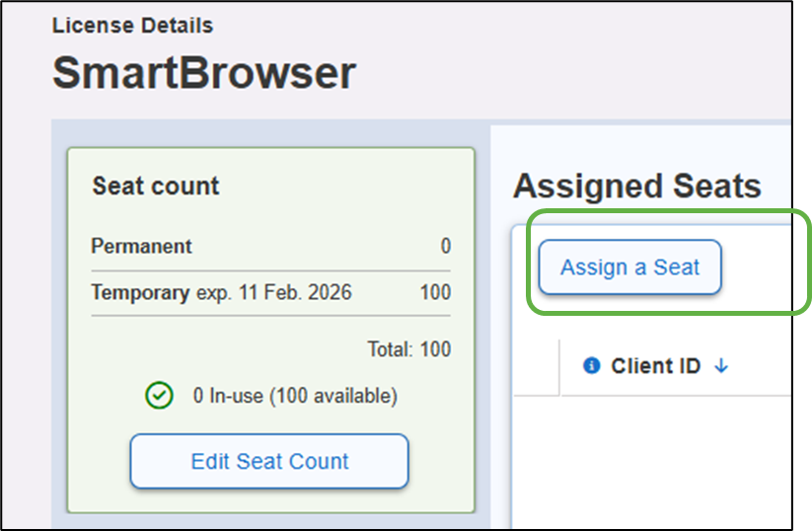Click the blank column header left of Client ID
Image resolution: width=812 pixels, height=531 pixels.
point(537,366)
